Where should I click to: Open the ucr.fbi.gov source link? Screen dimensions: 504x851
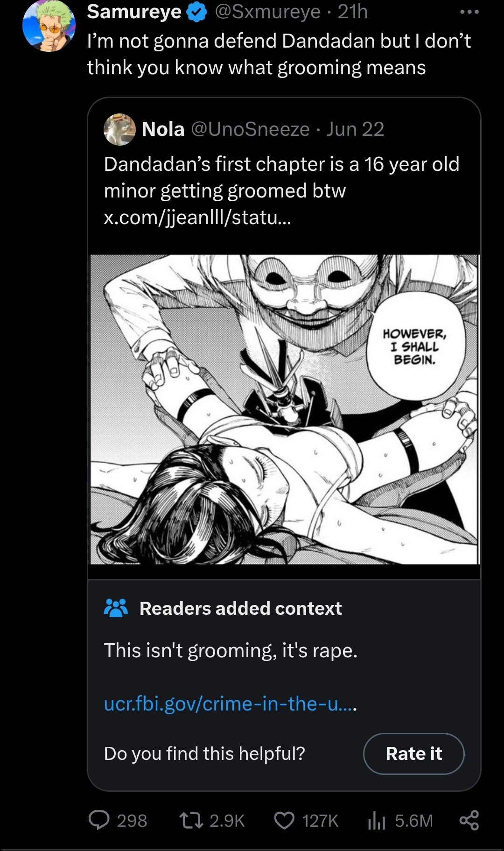point(230,703)
